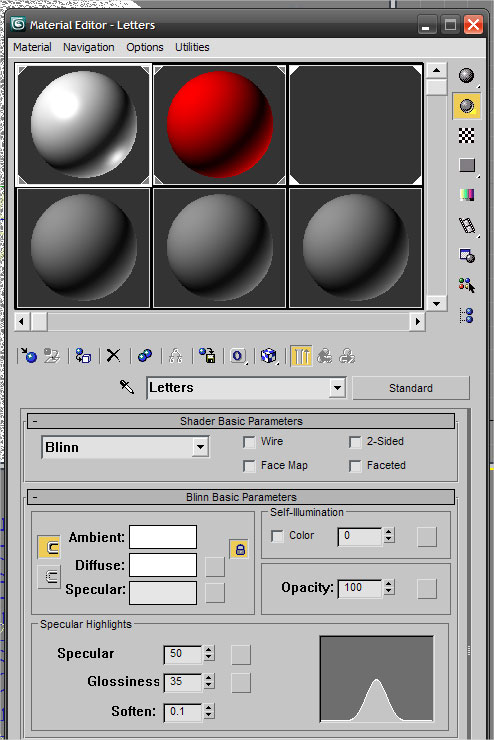This screenshot has width=494, height=740.
Task: Enable the 2-Sided checkbox
Action: click(x=355, y=442)
